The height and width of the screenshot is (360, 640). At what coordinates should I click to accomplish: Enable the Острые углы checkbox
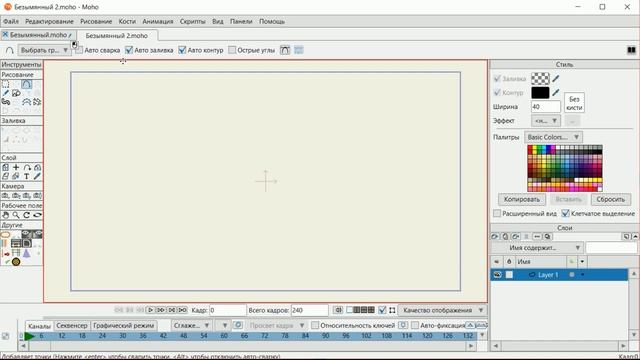tap(232, 50)
